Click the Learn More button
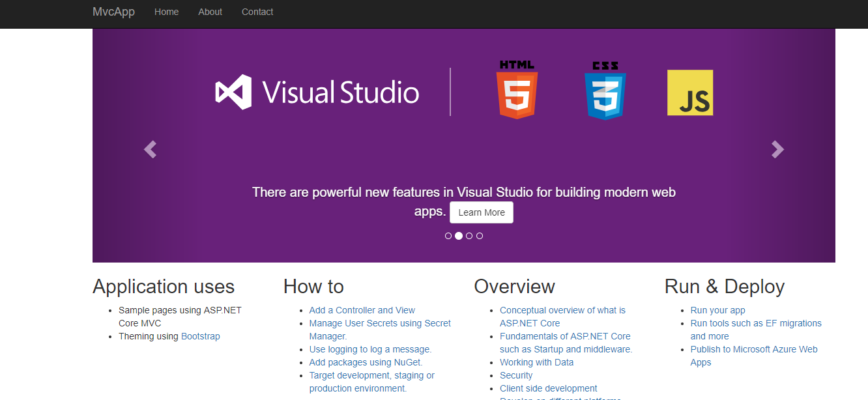Viewport: 868px width, 400px height. pos(482,212)
